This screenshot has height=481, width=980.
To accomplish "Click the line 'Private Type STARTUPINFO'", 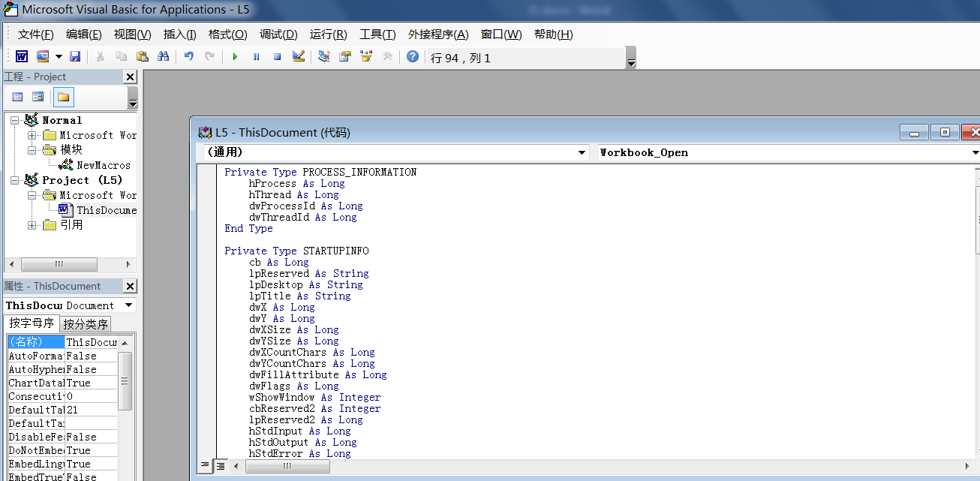I will pyautogui.click(x=296, y=251).
